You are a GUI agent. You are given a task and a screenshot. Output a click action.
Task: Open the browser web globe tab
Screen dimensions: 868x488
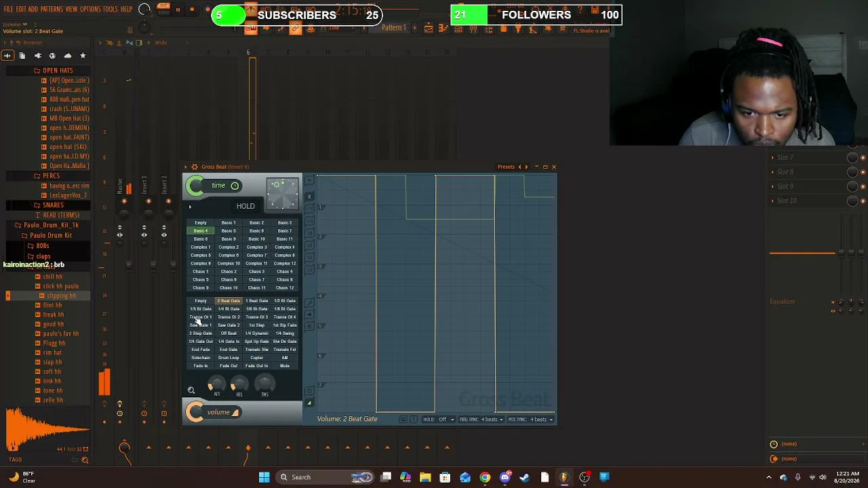(52, 56)
